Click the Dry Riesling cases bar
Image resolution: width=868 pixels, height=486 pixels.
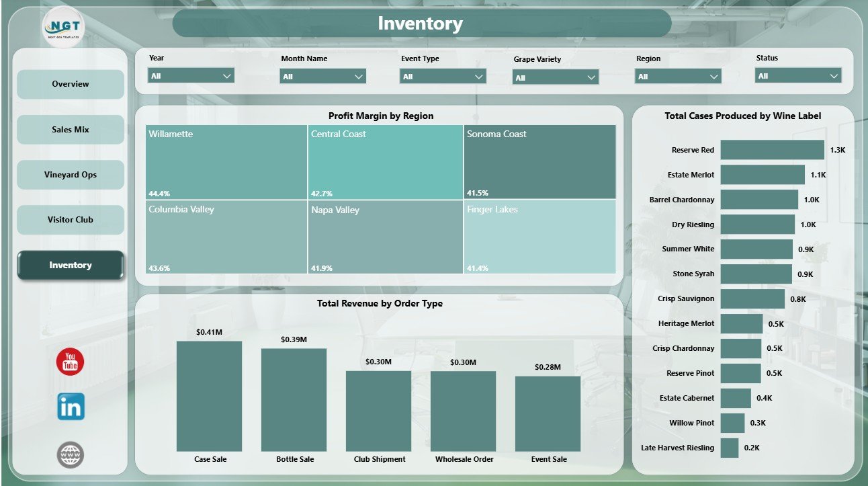[x=758, y=225]
